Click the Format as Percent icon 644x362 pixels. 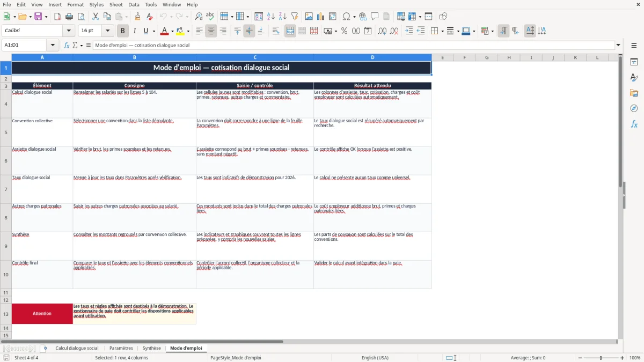345,31
